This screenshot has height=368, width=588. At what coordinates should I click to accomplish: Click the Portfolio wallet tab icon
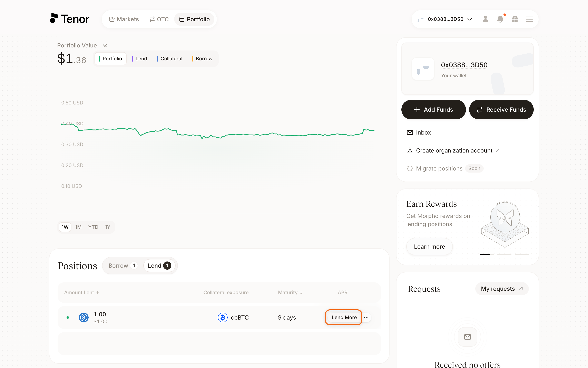point(182,19)
